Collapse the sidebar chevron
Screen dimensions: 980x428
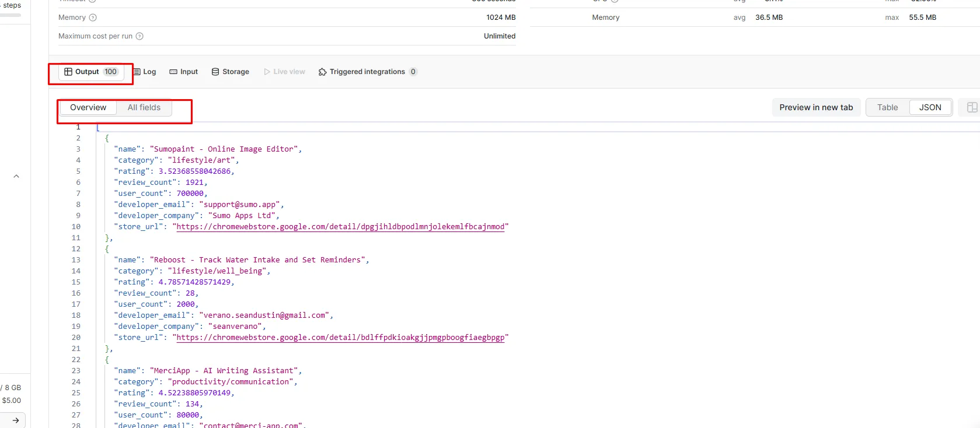[x=16, y=176]
